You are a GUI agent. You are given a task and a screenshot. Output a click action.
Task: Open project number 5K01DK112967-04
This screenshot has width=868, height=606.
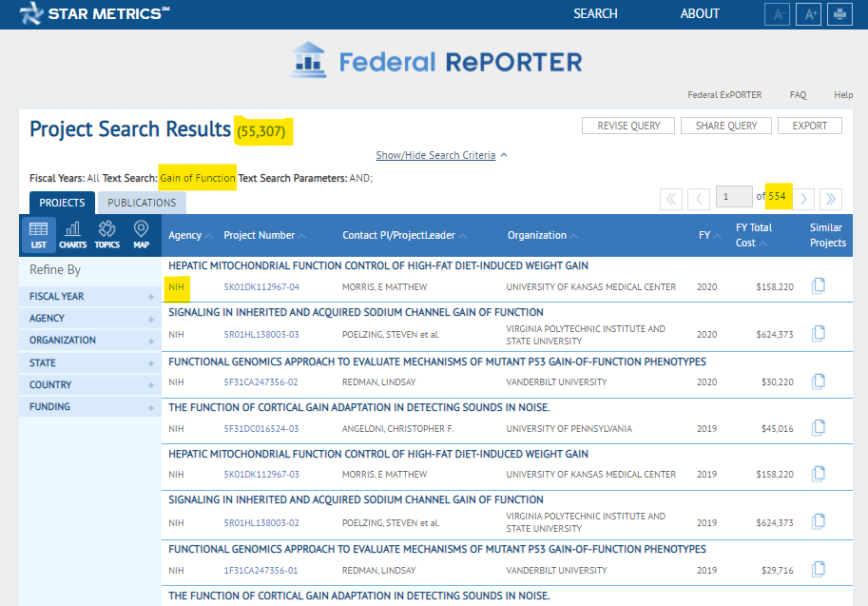tap(261, 287)
